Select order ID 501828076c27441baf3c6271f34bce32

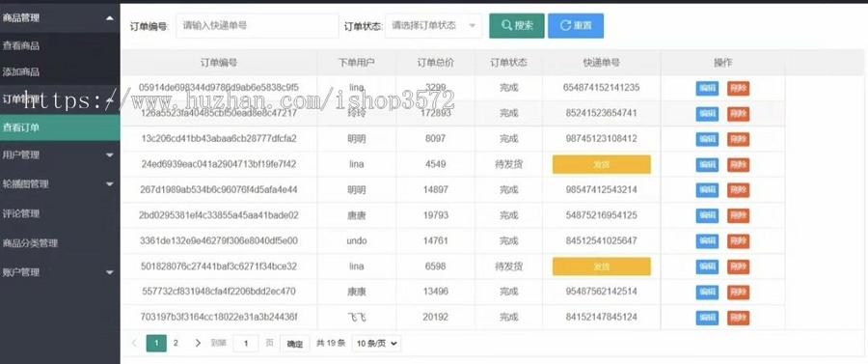(x=219, y=266)
